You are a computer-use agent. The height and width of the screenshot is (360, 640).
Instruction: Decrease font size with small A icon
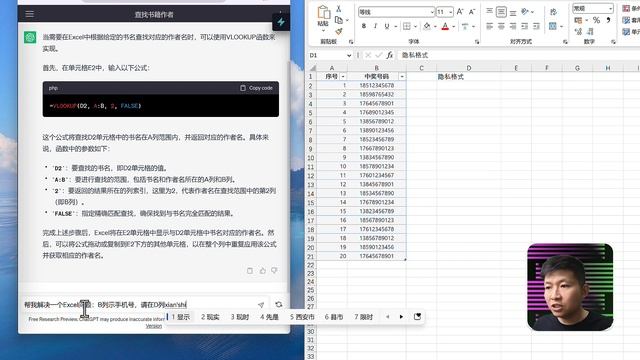[472, 12]
